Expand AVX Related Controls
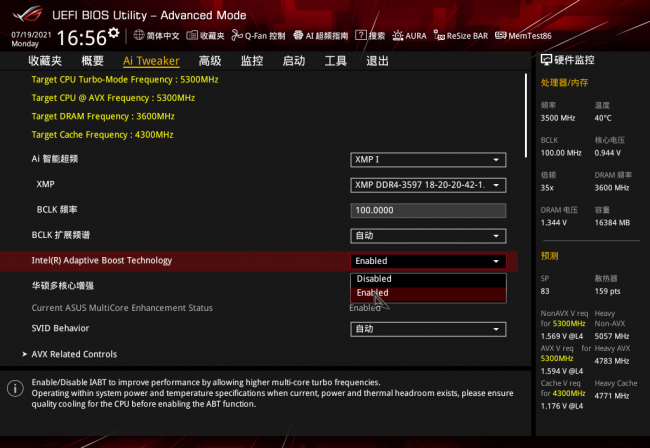This screenshot has height=448, width=650. (x=70, y=354)
